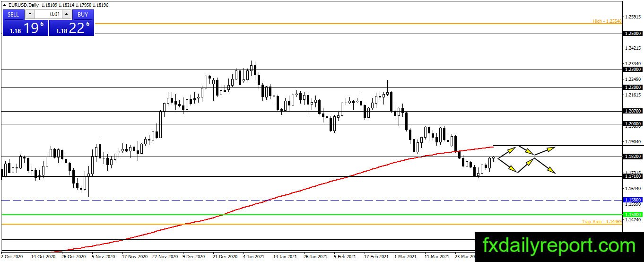The image size is (644, 262).
Task: Focus the 0.01 volume input field
Action: click(x=48, y=14)
